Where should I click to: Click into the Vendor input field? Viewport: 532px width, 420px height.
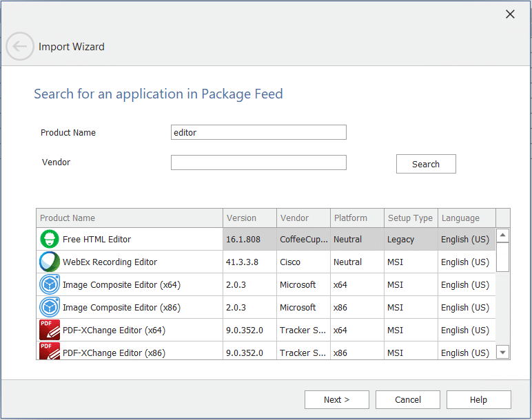coord(258,162)
